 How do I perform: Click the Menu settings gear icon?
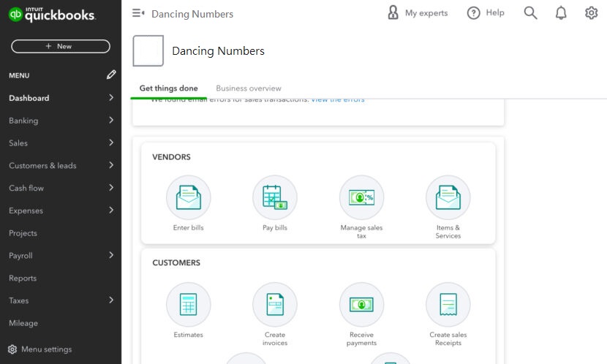click(x=12, y=349)
